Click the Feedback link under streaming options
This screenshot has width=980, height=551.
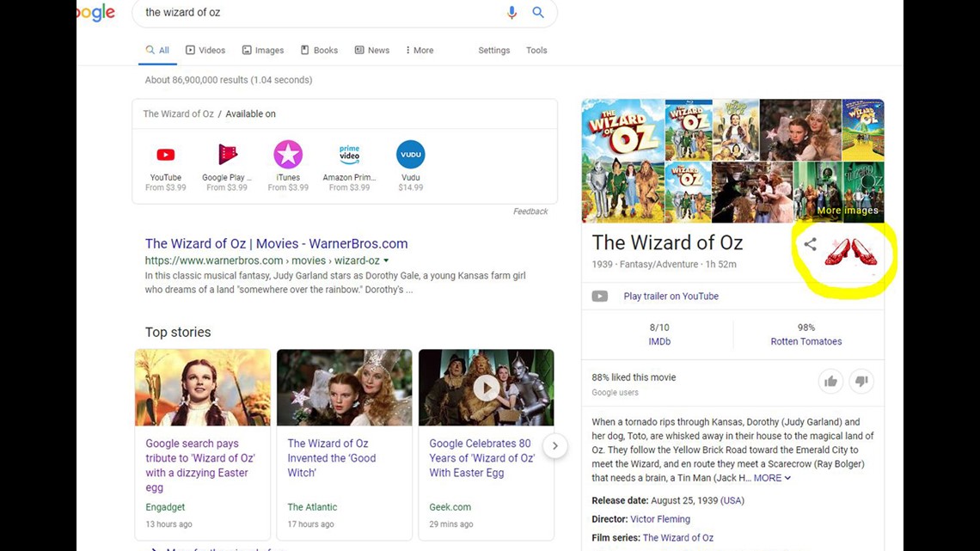pos(530,211)
